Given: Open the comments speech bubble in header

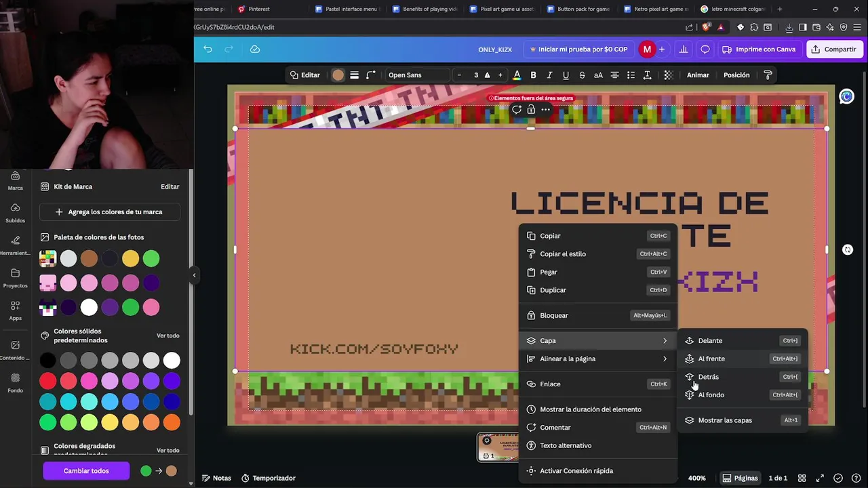Looking at the screenshot, I should (x=705, y=49).
